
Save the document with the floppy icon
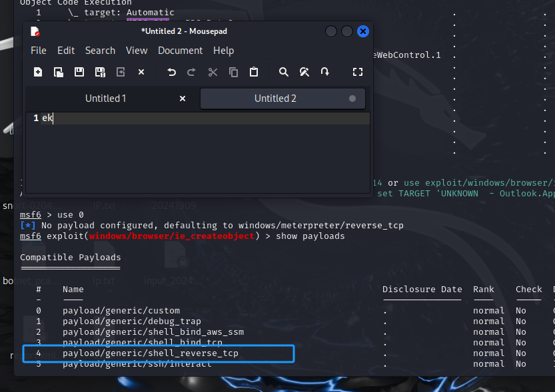point(79,72)
